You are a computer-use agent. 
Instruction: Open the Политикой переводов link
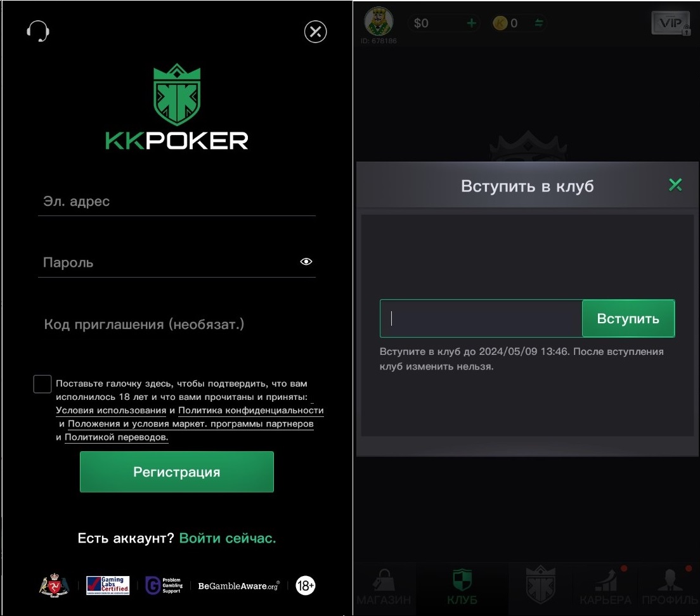click(x=117, y=437)
